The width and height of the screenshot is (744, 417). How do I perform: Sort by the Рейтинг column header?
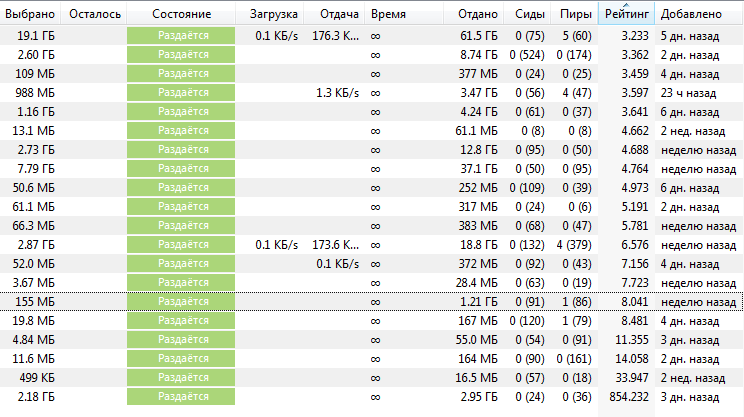point(626,14)
